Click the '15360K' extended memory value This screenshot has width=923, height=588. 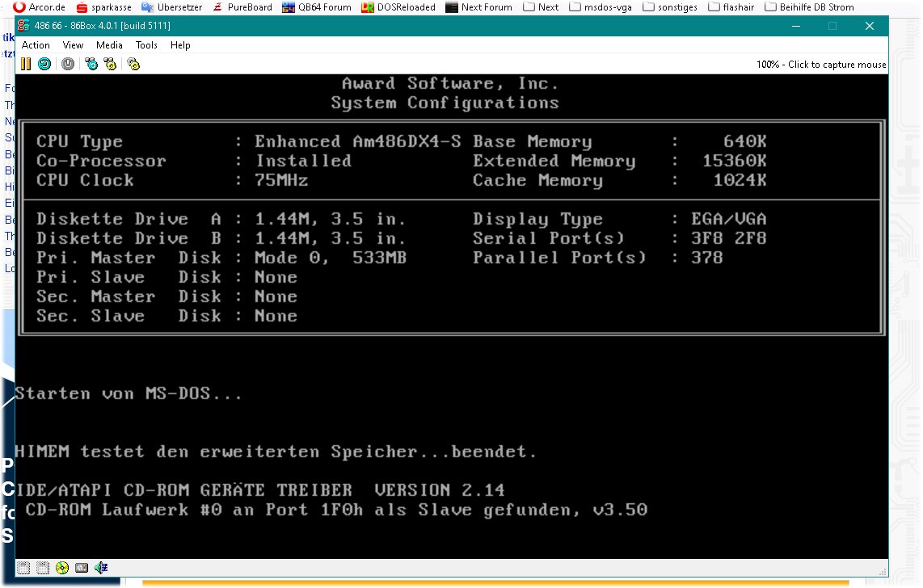[735, 161]
